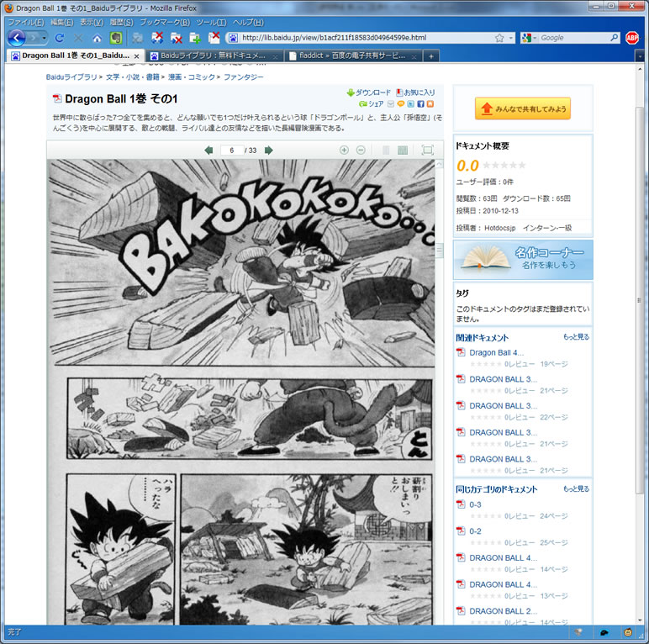This screenshot has height=644, width=649.
Task: Click the Home icon in toolbar
Action: click(97, 39)
